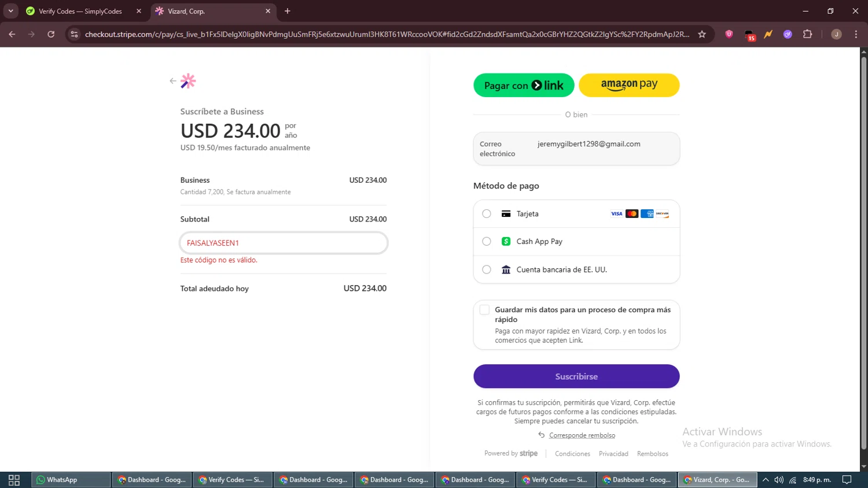The height and width of the screenshot is (488, 868).
Task: Open Chrome three-dot menu
Action: pos(856,34)
